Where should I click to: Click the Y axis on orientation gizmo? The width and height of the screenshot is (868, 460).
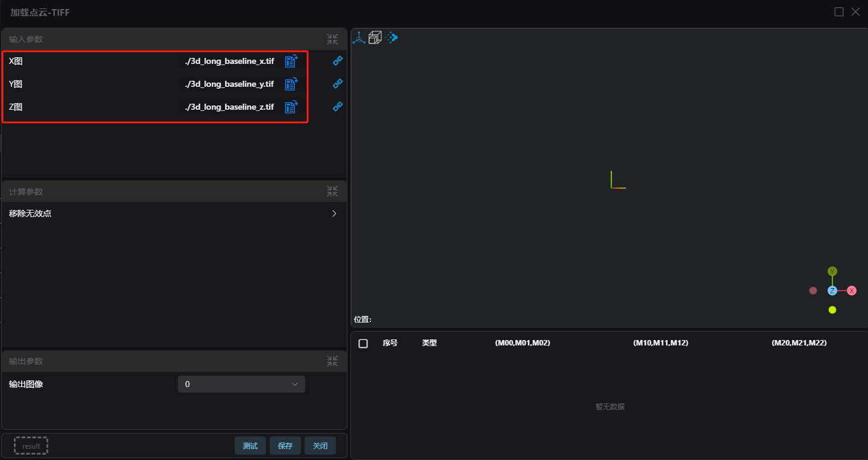coord(832,271)
